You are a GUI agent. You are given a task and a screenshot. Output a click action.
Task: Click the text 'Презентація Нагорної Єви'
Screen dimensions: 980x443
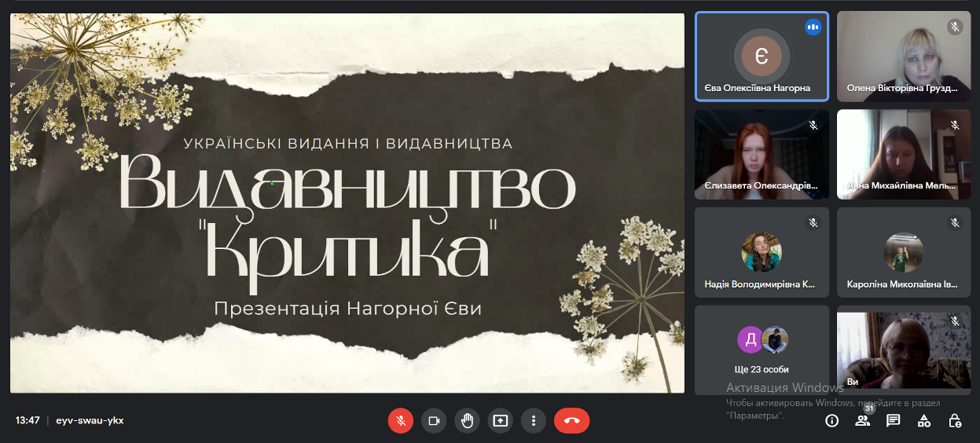tap(347, 309)
